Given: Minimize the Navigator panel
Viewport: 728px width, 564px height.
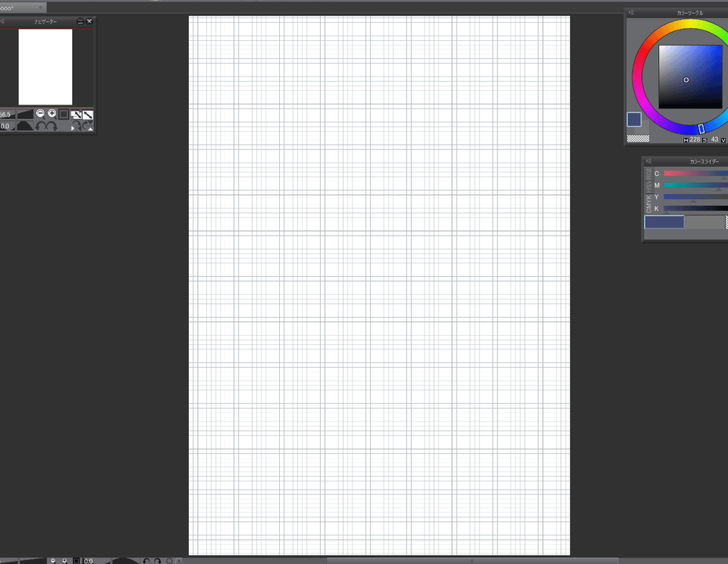Looking at the screenshot, I should (x=80, y=21).
